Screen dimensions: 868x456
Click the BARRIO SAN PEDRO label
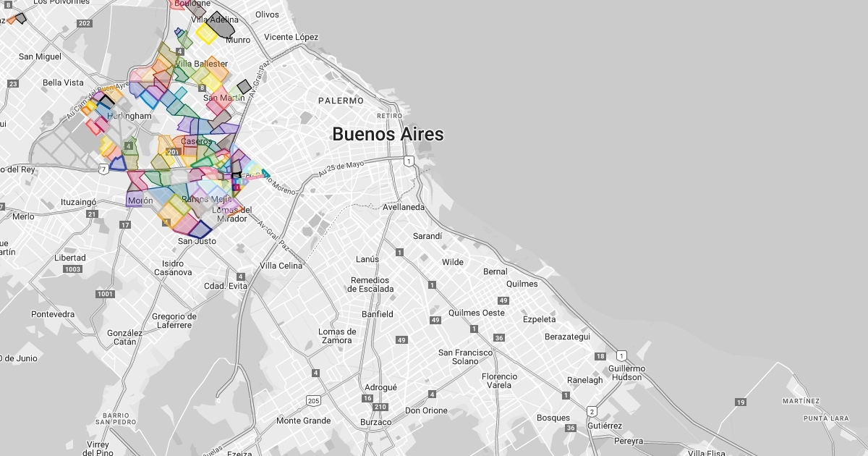coord(115,418)
